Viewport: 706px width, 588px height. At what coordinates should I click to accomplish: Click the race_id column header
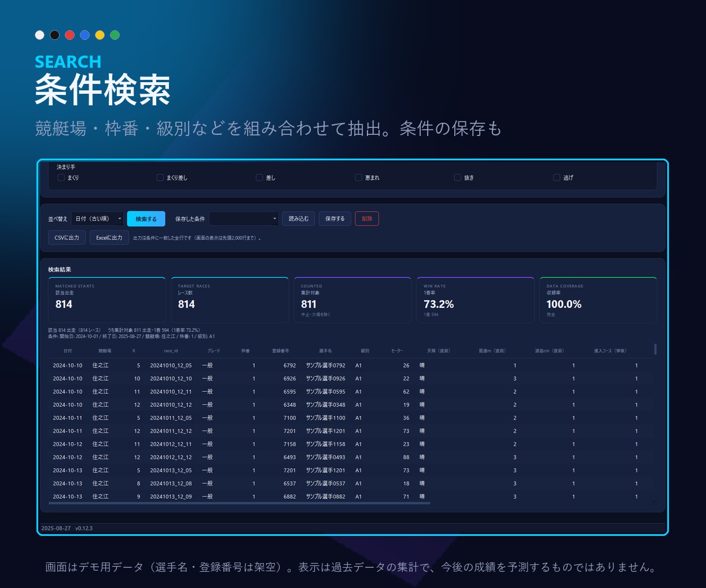[171, 351]
